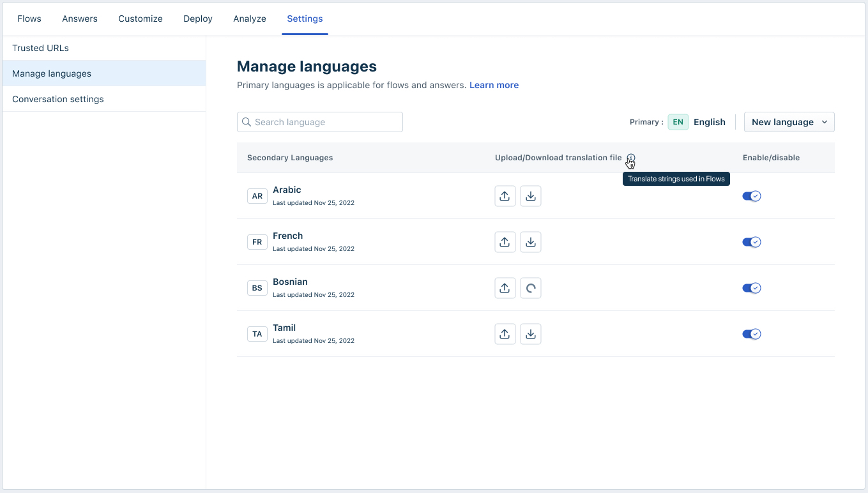This screenshot has width=868, height=493.
Task: Click the info icon next to translation file header
Action: 630,158
